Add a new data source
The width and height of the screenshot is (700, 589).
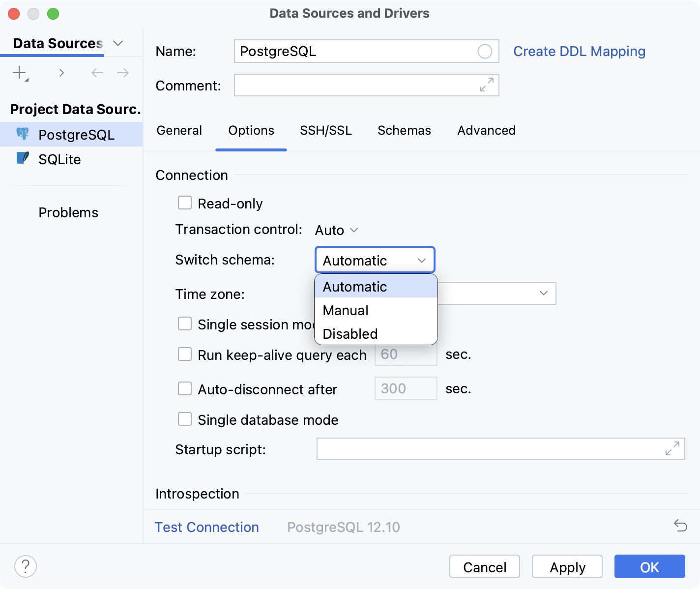(19, 72)
